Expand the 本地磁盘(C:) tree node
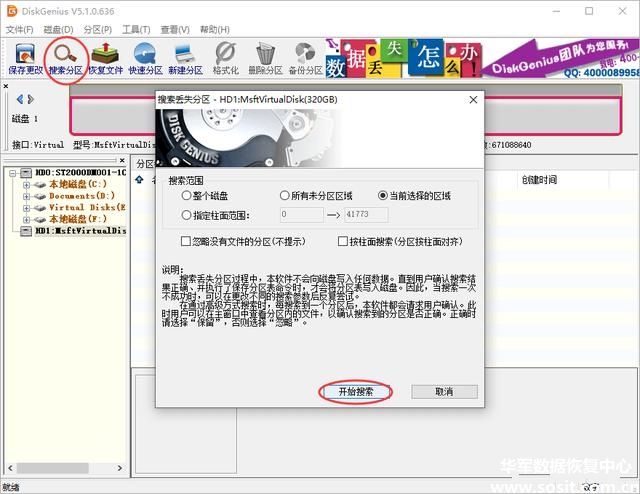 26,185
